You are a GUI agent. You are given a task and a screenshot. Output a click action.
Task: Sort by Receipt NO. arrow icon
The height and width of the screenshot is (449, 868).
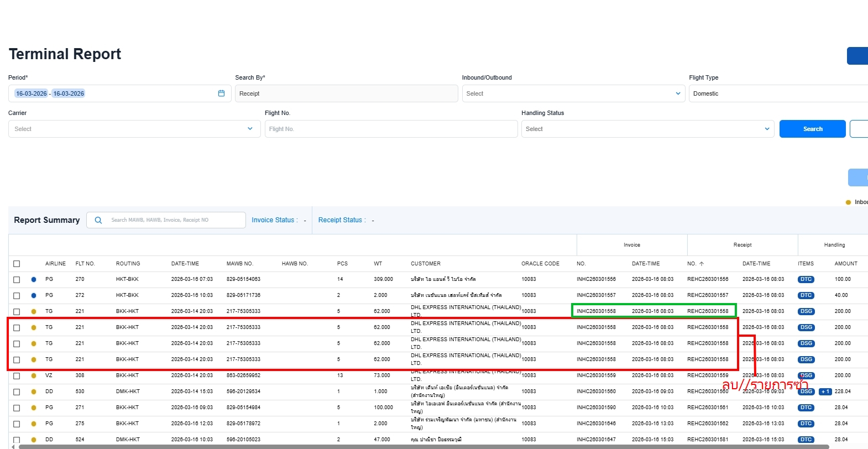pyautogui.click(x=702, y=264)
